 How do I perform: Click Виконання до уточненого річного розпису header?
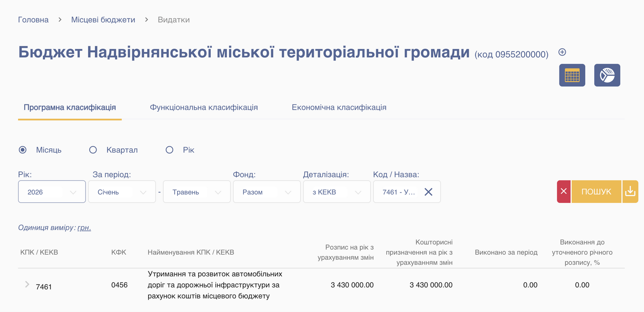pyautogui.click(x=582, y=252)
